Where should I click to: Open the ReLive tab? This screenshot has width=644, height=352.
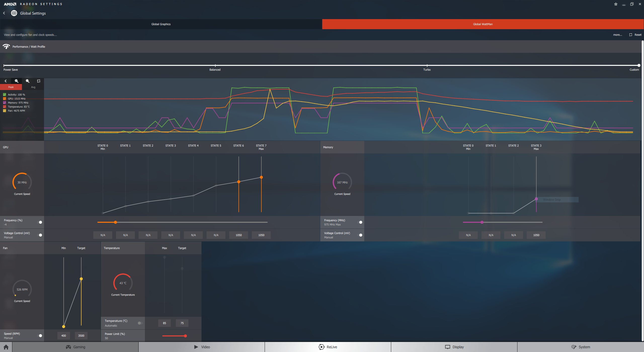click(x=328, y=347)
